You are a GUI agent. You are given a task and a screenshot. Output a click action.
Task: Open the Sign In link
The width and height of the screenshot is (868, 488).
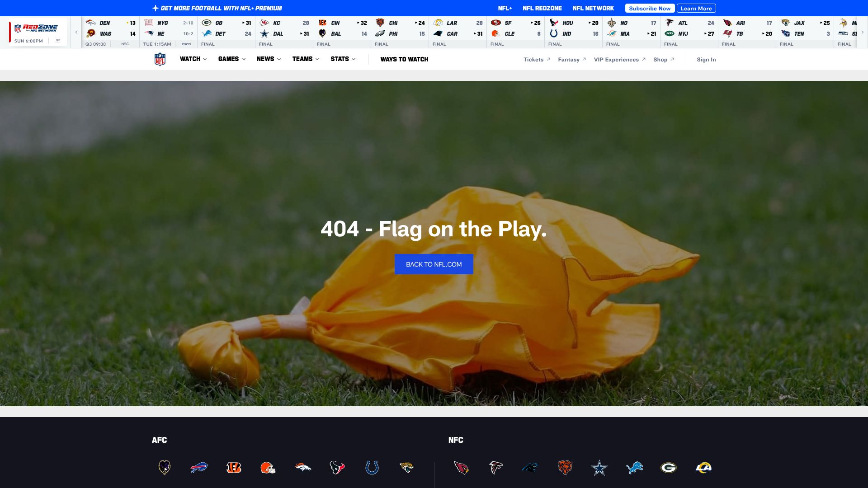706,60
